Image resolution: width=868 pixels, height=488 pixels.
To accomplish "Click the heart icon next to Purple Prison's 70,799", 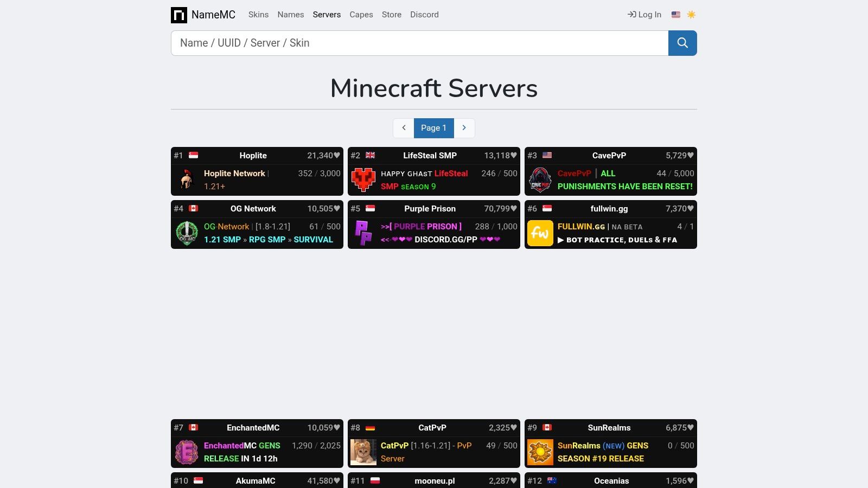I will click(x=514, y=209).
